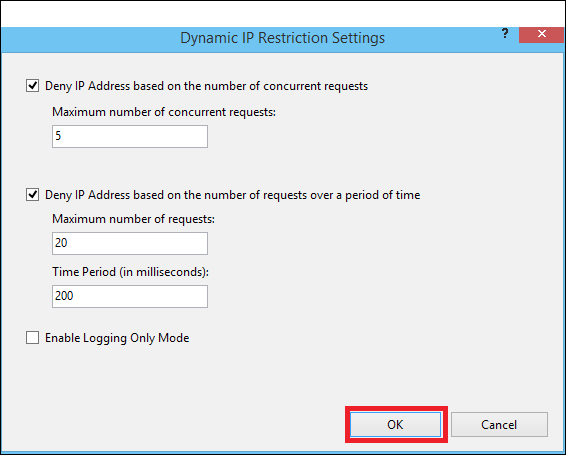Focus the maximum concurrent requests field
Image resolution: width=566 pixels, height=455 pixels.
click(130, 136)
